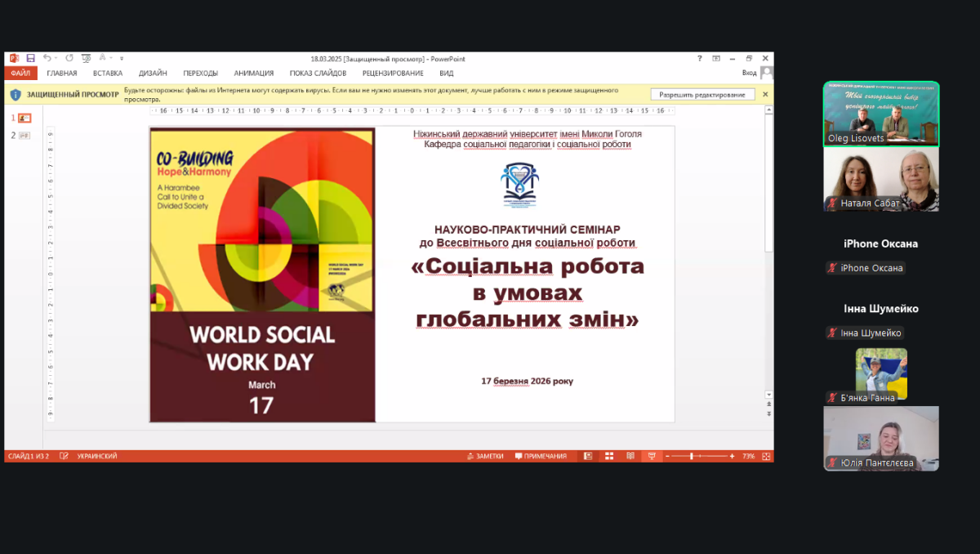This screenshot has height=554, width=980.
Task: Fit slide to current window icon
Action: pyautogui.click(x=764, y=456)
